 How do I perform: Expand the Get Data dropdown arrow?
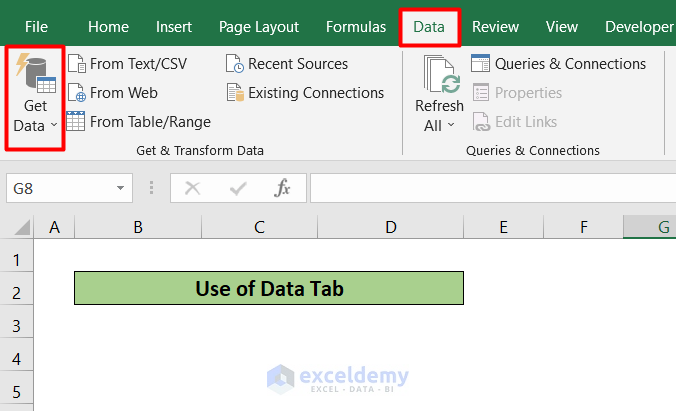54,126
